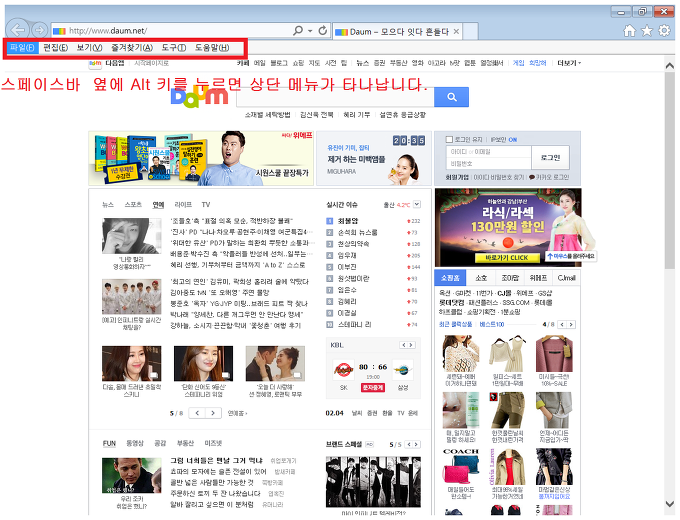Click previous arrow in 브랜드 스페셜 5/5 pager

click(409, 445)
